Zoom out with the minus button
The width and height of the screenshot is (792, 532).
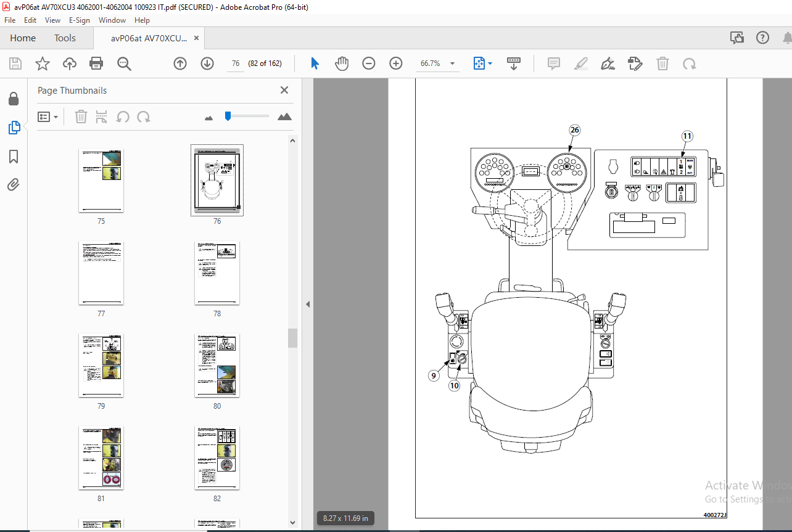click(x=369, y=63)
